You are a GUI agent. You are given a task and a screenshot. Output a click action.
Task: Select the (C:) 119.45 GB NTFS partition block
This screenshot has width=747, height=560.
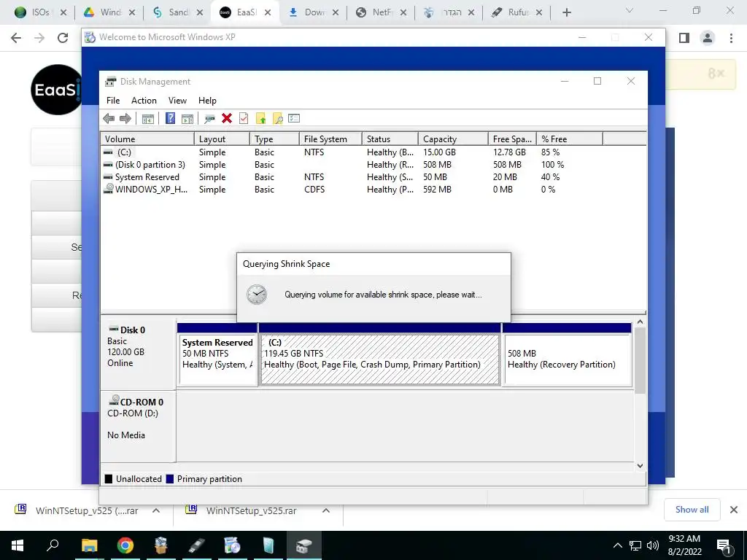[x=379, y=359]
